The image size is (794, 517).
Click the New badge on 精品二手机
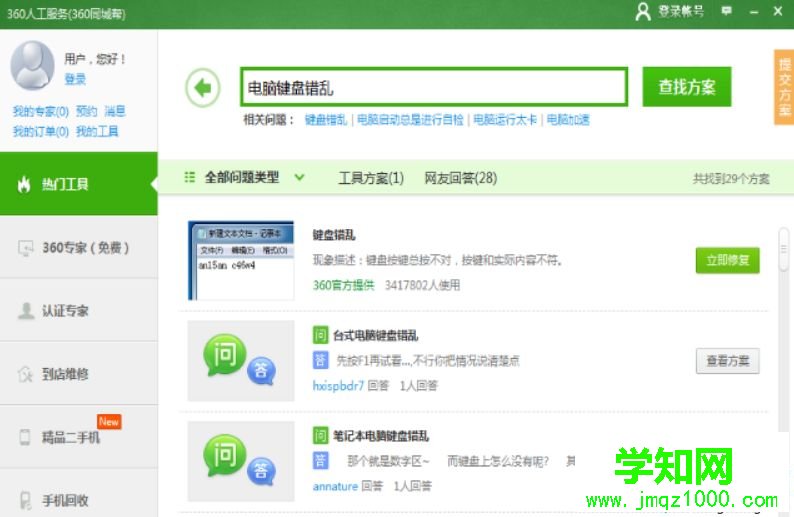tap(109, 421)
